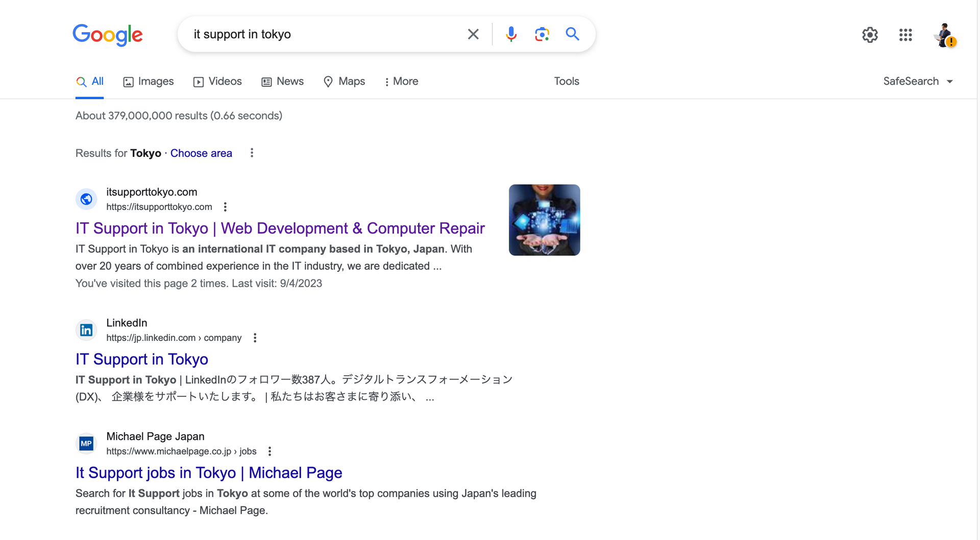This screenshot has width=980, height=540.
Task: Open Google Lens image search icon
Action: point(542,34)
